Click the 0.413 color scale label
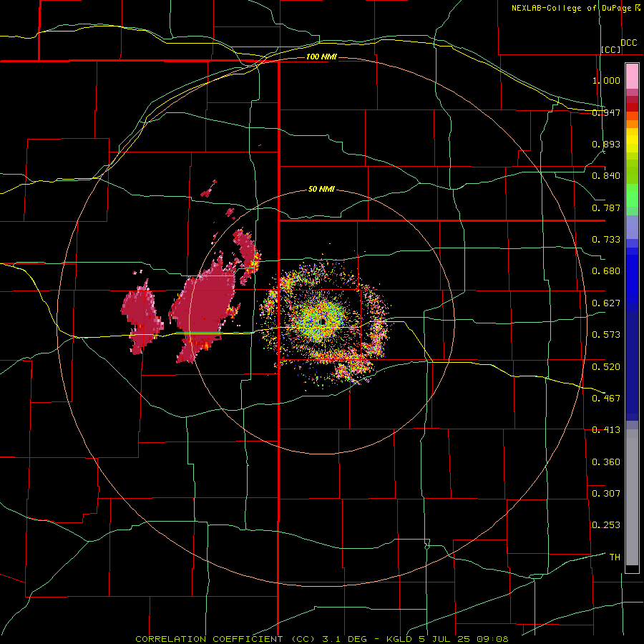The image size is (644, 644). (606, 430)
